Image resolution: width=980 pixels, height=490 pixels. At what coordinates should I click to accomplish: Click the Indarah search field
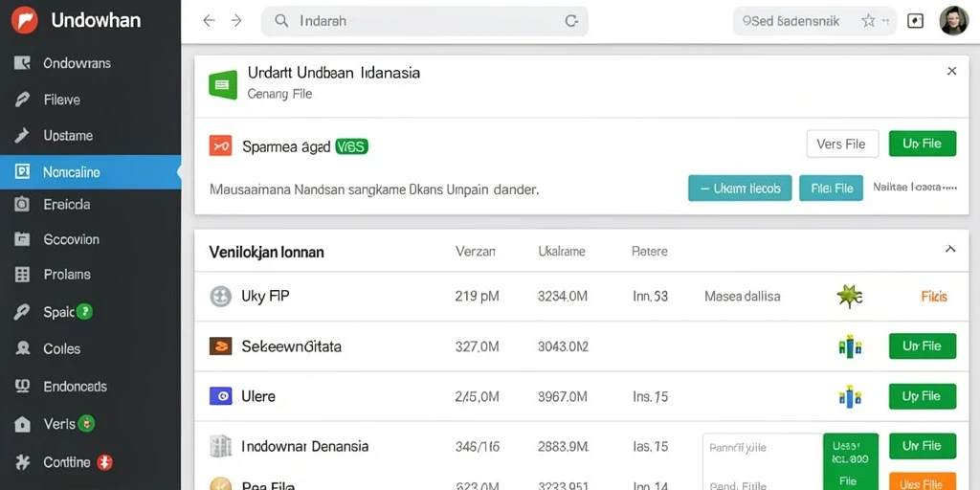[x=424, y=21]
